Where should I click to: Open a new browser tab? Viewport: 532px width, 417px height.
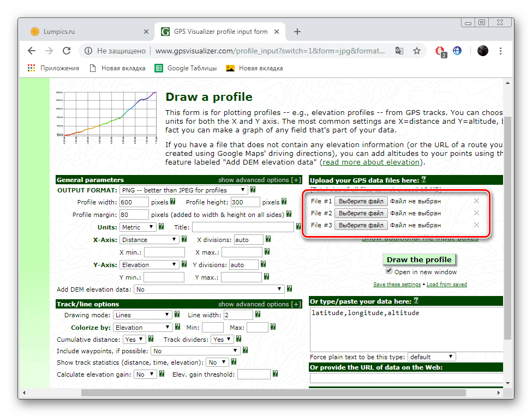(297, 32)
